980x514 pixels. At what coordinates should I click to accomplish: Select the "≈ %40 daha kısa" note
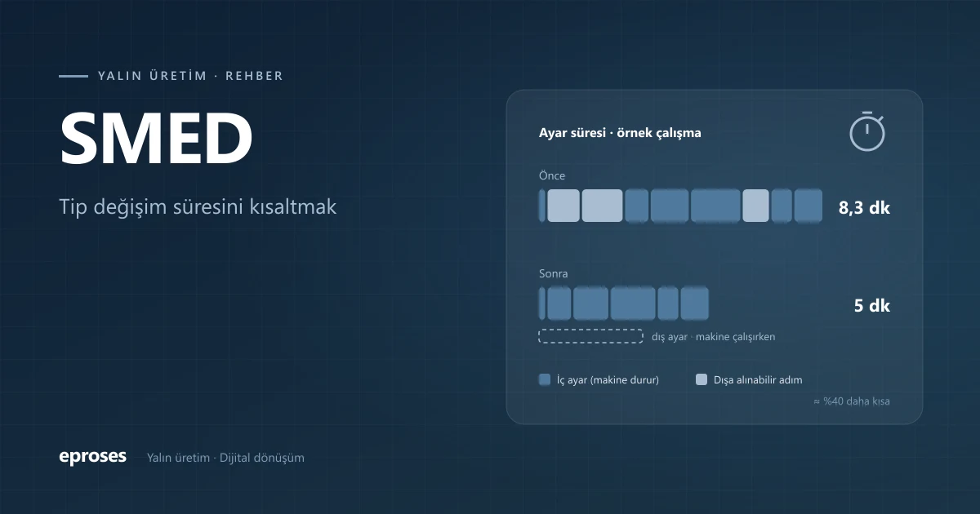tap(852, 401)
